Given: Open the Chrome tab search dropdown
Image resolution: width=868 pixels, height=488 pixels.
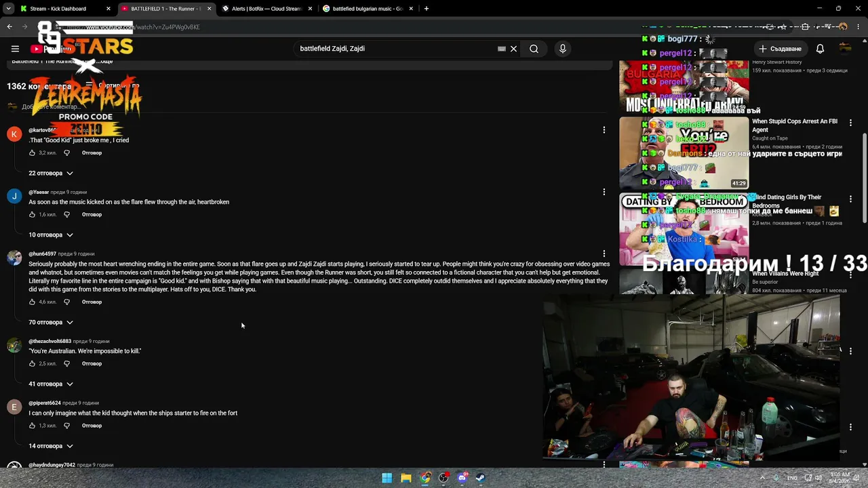Looking at the screenshot, I should click(x=8, y=9).
